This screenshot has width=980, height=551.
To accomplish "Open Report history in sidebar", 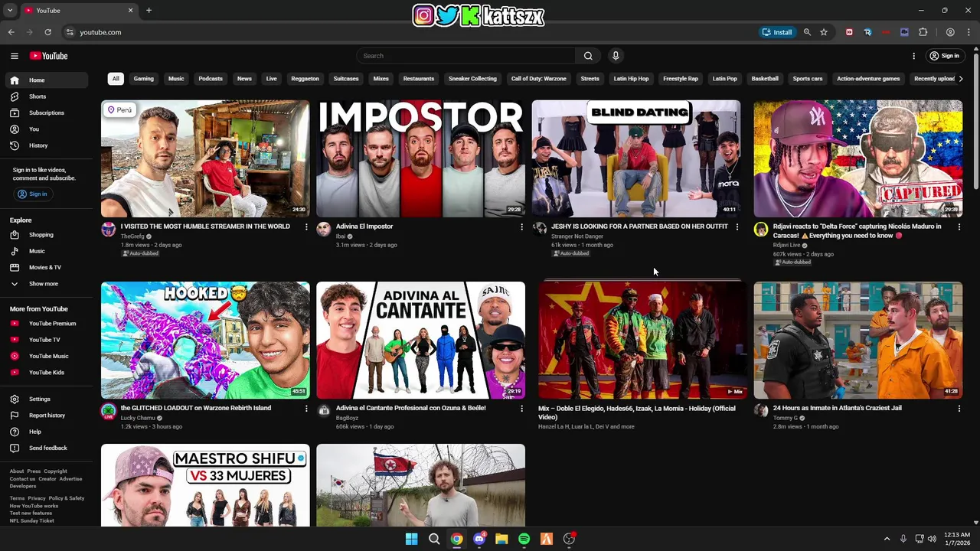I will 46,416.
